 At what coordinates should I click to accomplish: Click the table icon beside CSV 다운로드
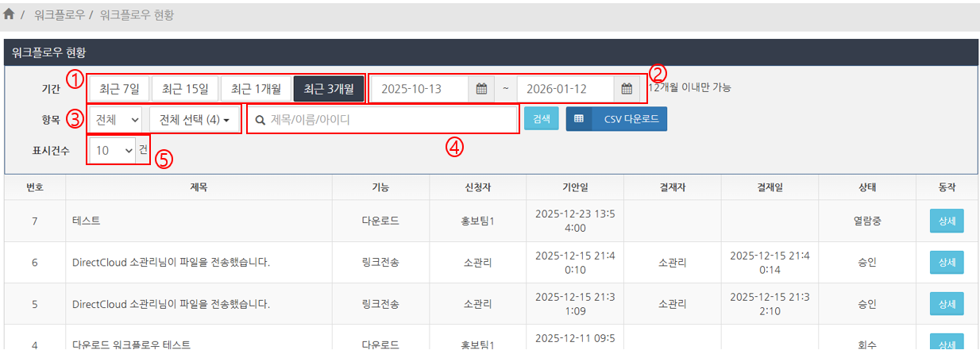[579, 119]
